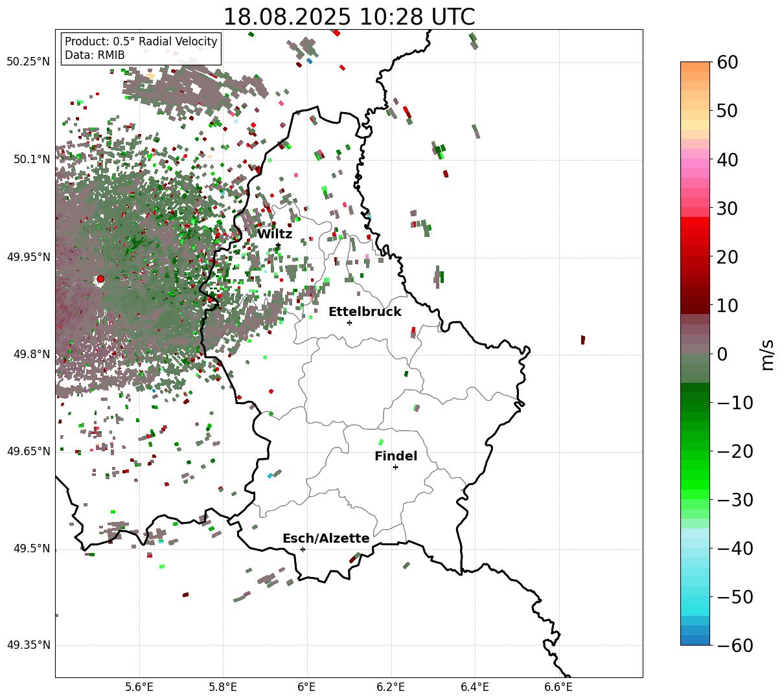Click the 6.6°E longitude label
782x700 pixels.
tap(558, 687)
